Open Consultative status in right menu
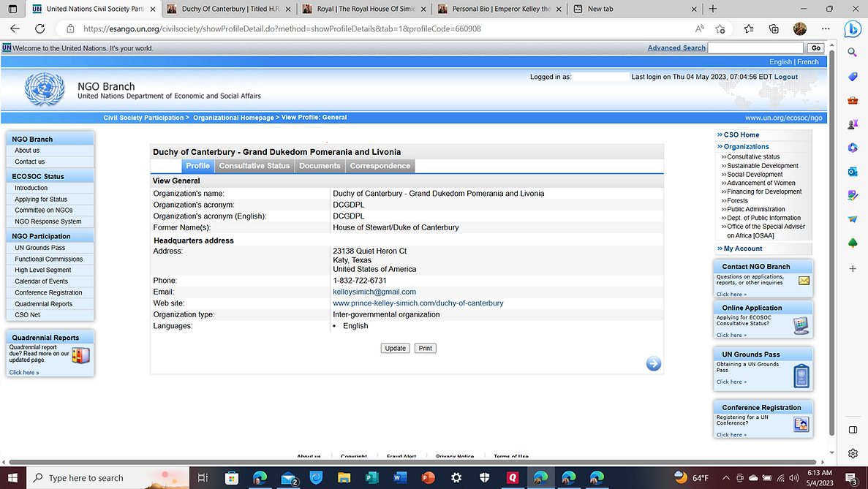Image resolution: width=868 pixels, height=489 pixels. (x=753, y=156)
